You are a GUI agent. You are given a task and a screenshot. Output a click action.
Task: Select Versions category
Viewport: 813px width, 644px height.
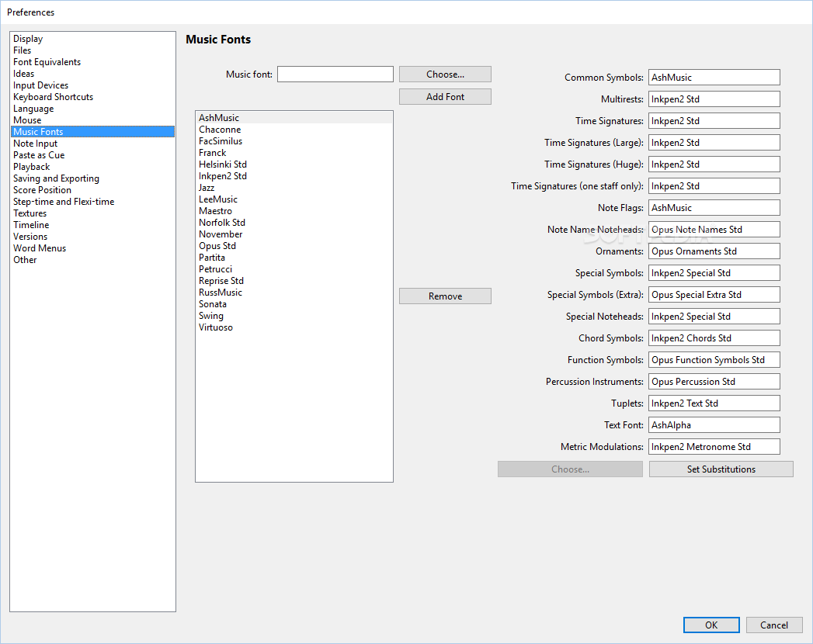click(92, 237)
